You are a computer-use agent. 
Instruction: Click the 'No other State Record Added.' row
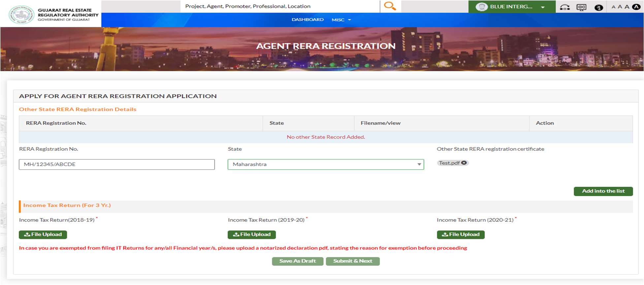pyautogui.click(x=326, y=137)
